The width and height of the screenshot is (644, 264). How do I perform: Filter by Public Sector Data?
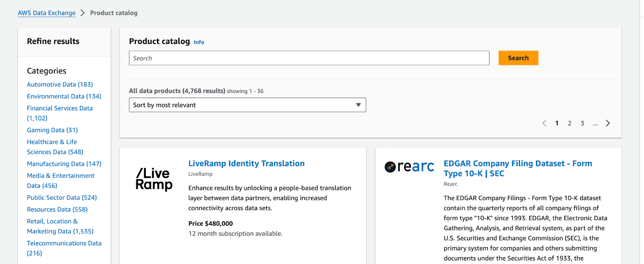pyautogui.click(x=62, y=197)
